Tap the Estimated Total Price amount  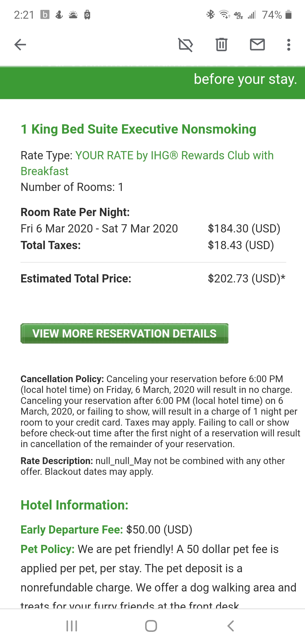pyautogui.click(x=246, y=279)
